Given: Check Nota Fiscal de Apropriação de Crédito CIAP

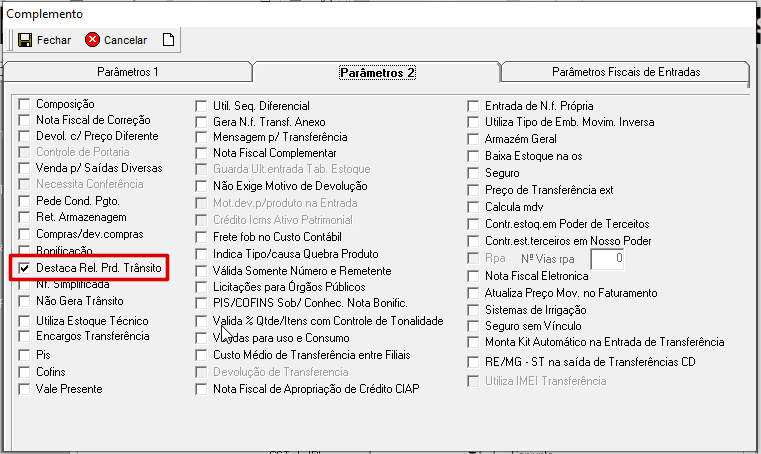Looking at the screenshot, I should pos(201,389).
